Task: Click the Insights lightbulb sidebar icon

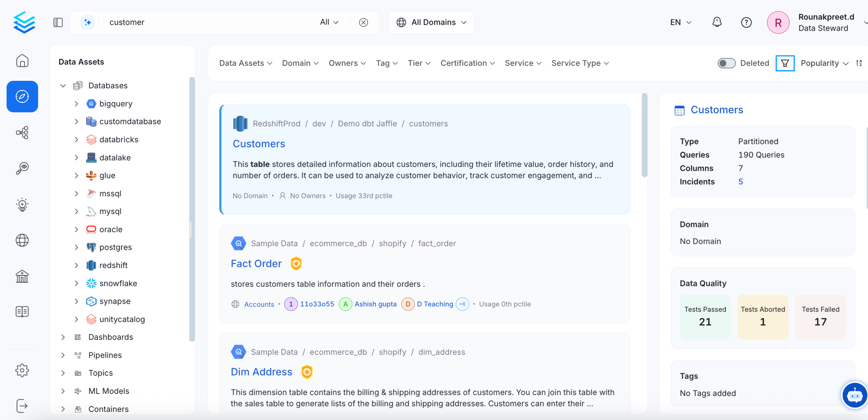Action: [x=22, y=205]
